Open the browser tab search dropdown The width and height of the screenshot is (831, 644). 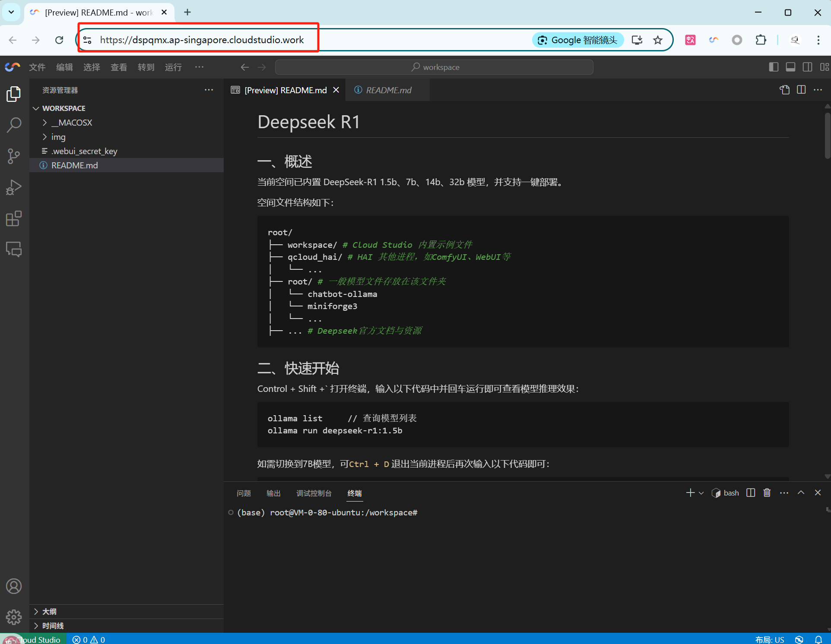pyautogui.click(x=11, y=12)
